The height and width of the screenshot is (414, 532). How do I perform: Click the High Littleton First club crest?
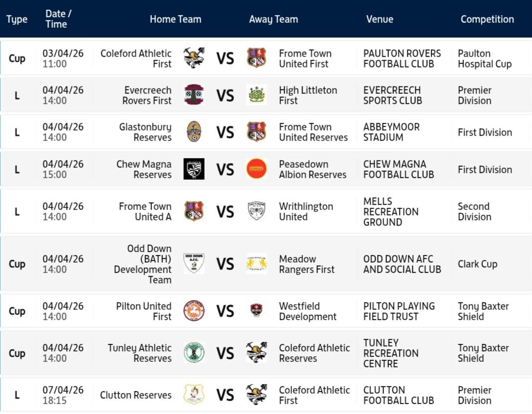click(256, 95)
